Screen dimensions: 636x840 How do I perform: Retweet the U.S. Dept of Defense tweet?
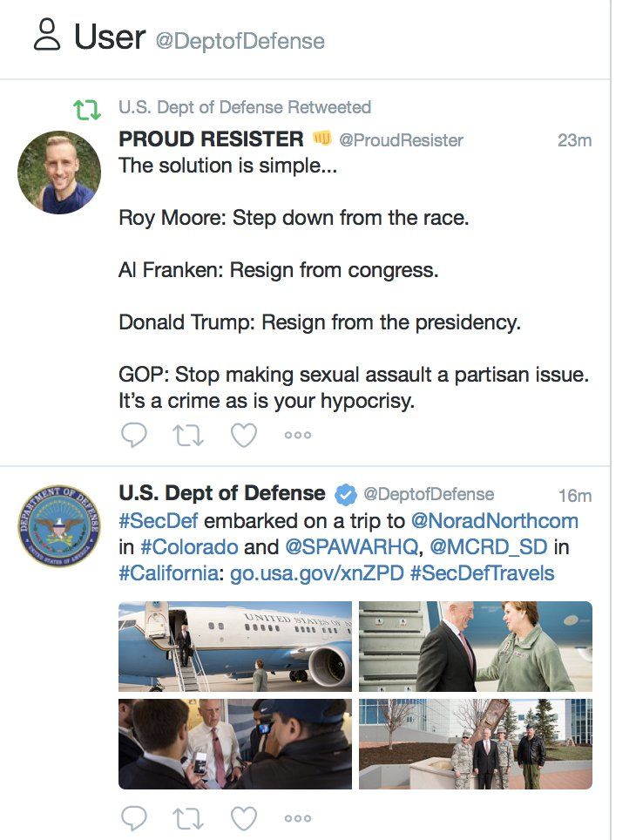pyautogui.click(x=189, y=817)
